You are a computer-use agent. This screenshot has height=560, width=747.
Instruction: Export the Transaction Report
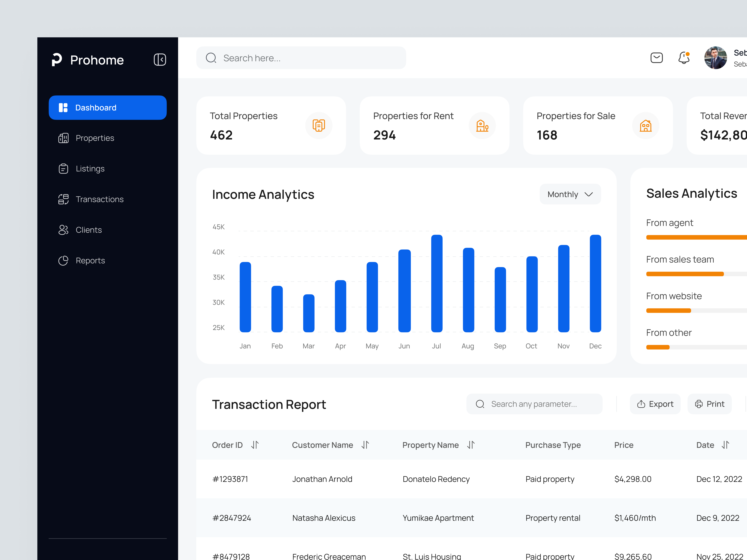[x=655, y=404]
